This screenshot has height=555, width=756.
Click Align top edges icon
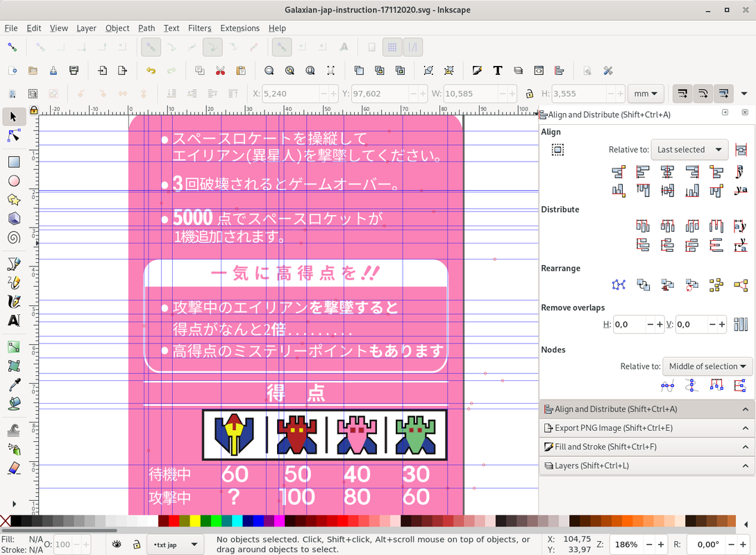coord(643,190)
